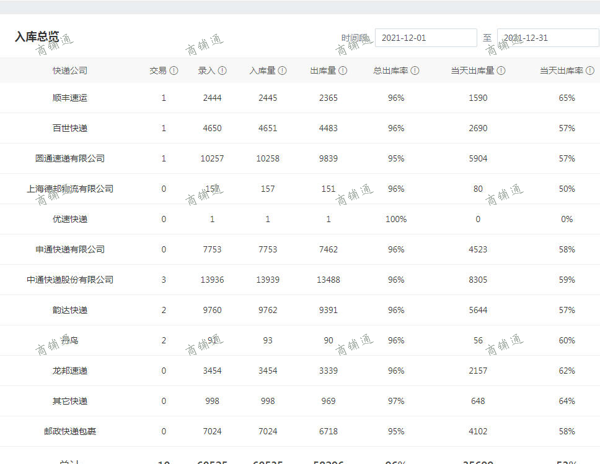Screen dimensions: 600x464
Task: Click 优速快递 100% total outbound rate cell
Action: click(x=396, y=219)
